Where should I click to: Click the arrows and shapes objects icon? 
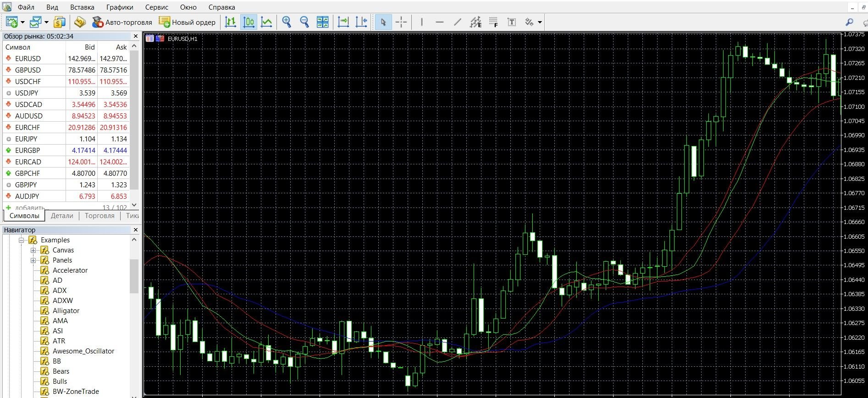coord(530,22)
